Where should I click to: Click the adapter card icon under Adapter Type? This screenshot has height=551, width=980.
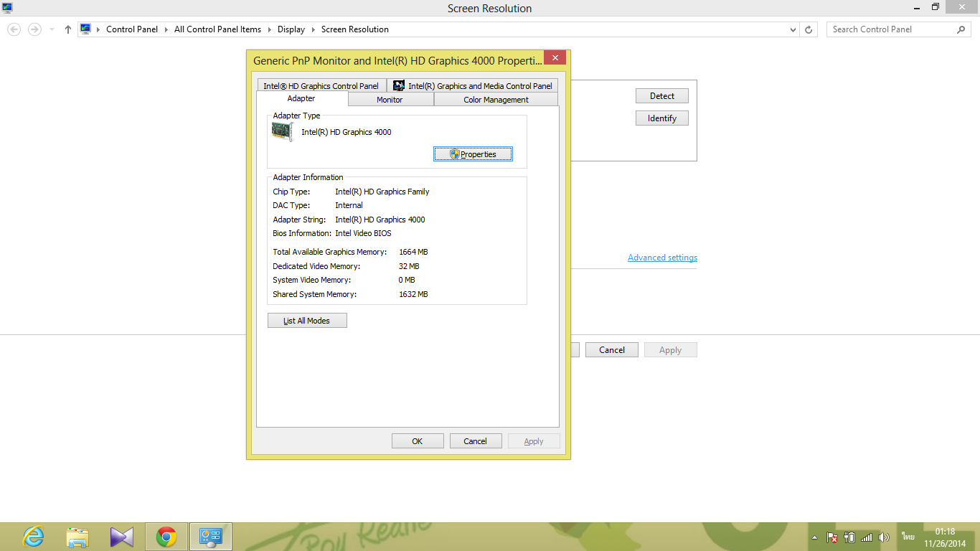[283, 131]
